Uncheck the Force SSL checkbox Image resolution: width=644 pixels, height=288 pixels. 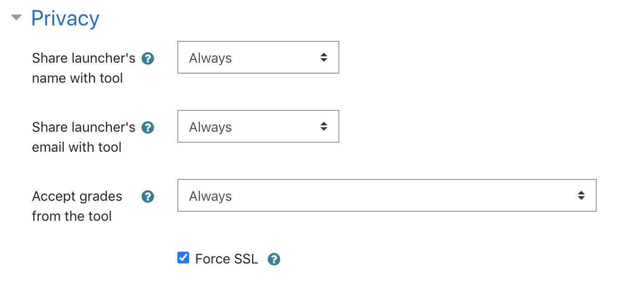[183, 258]
